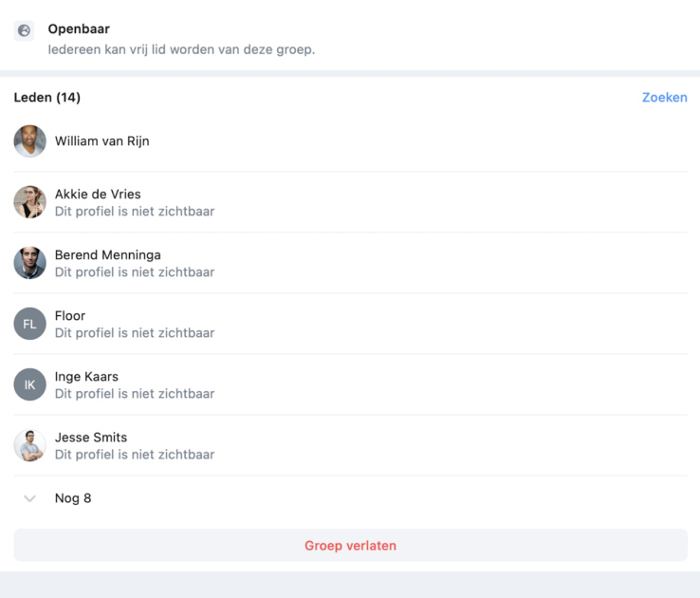Expand the list with the chevron next to Nog 8
Screen dimensions: 700x598
click(x=30, y=498)
